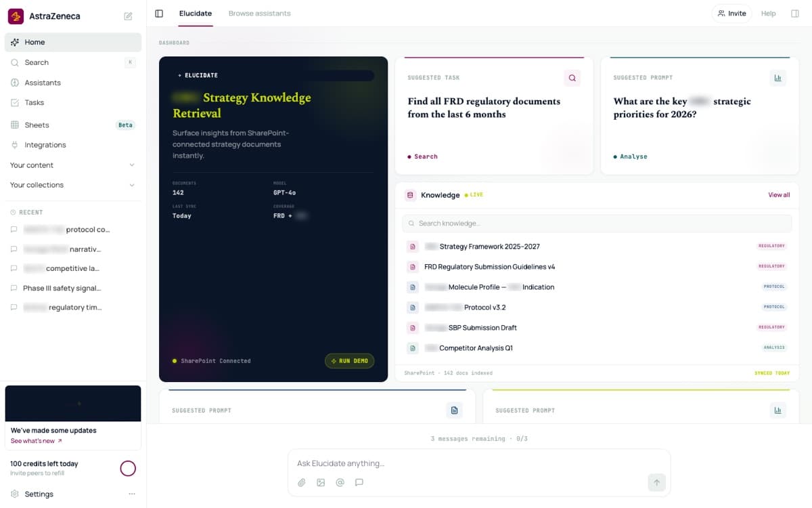Click See what's new link
812x508 pixels.
(x=36, y=441)
